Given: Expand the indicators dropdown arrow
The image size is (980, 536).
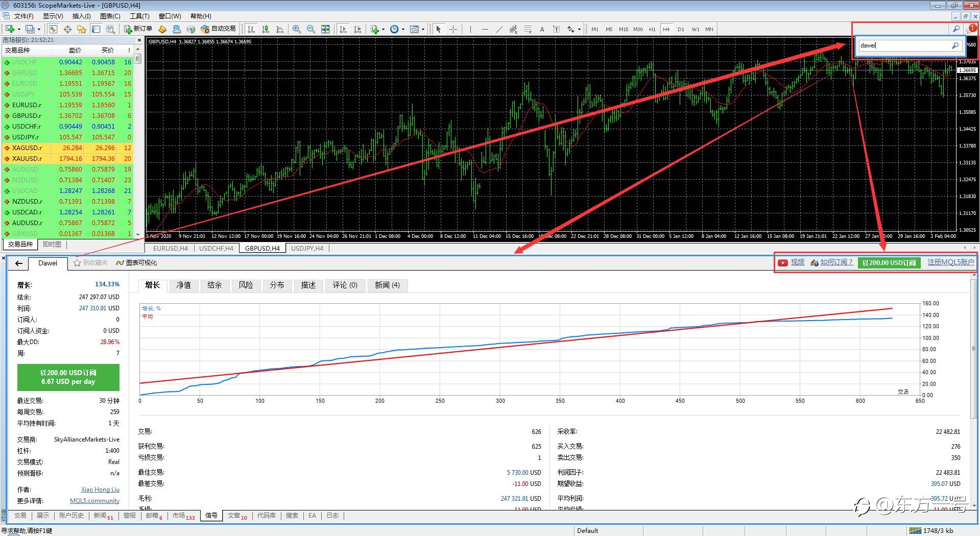Looking at the screenshot, I should click(x=383, y=29).
